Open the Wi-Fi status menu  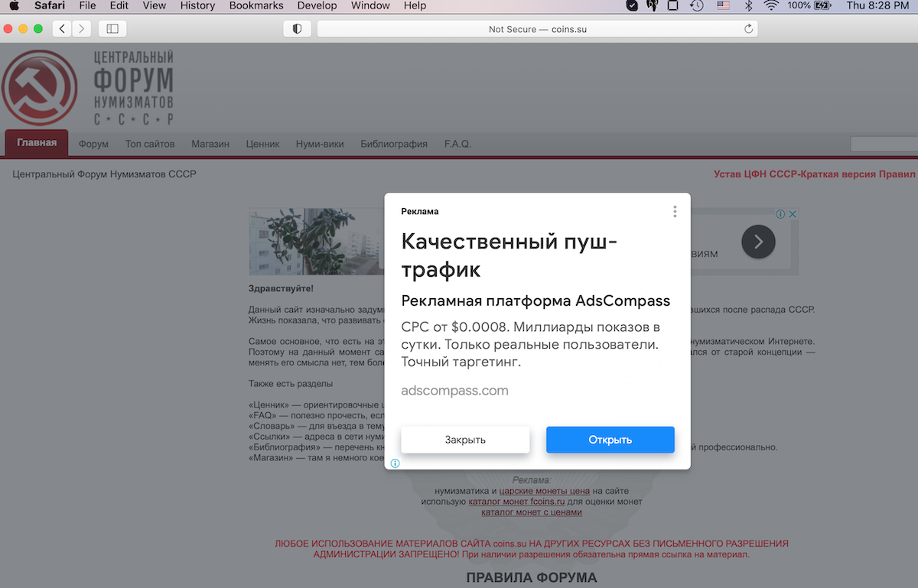771,6
